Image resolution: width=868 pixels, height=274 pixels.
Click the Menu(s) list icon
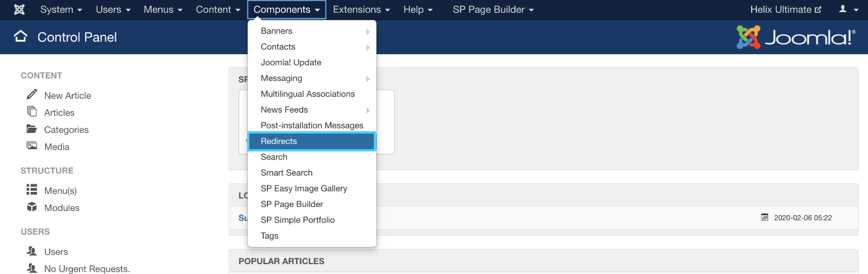[x=32, y=190]
